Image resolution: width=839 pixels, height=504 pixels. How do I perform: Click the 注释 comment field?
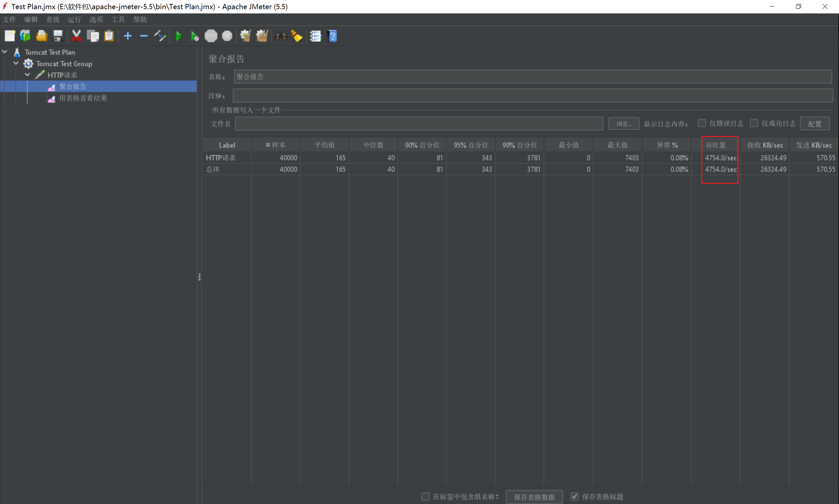[x=533, y=95]
